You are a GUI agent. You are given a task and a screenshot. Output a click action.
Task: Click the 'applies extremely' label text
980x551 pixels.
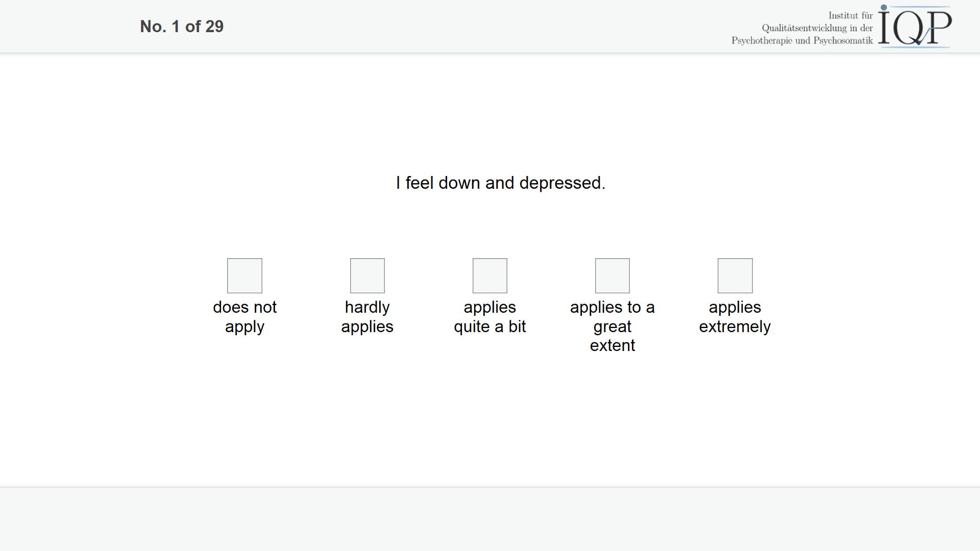(734, 317)
